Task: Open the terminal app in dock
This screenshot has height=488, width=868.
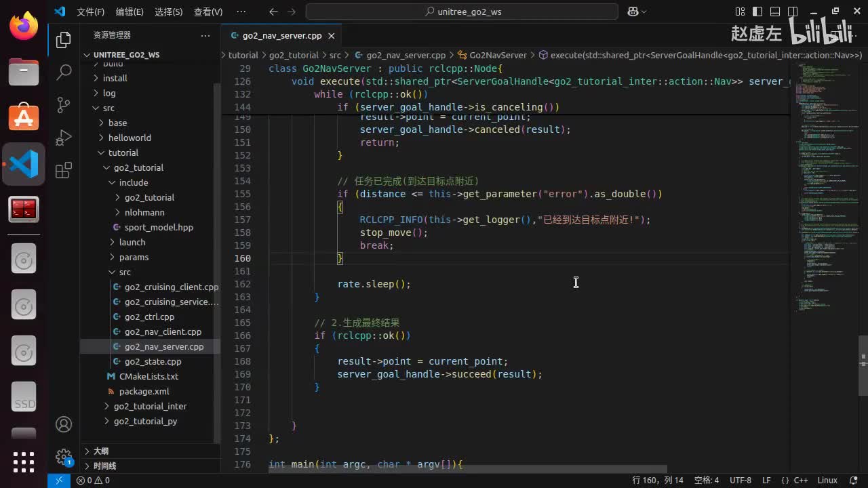Action: coord(24,210)
